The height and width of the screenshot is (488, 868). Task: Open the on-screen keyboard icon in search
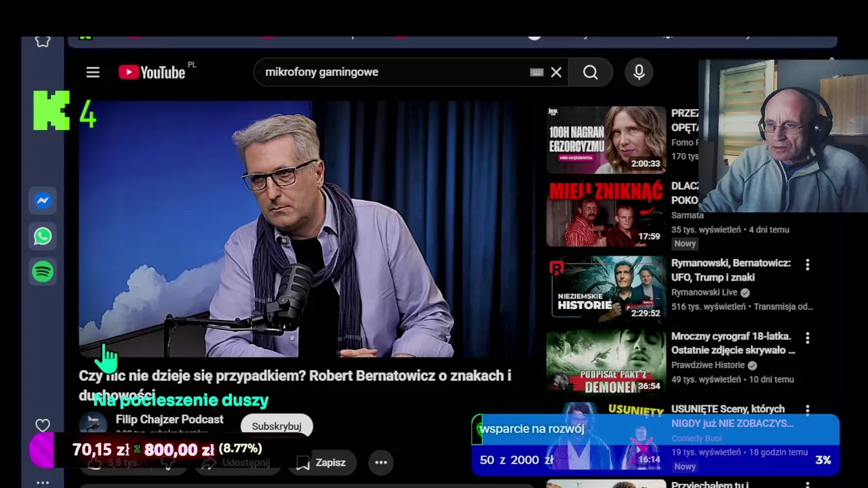point(536,73)
